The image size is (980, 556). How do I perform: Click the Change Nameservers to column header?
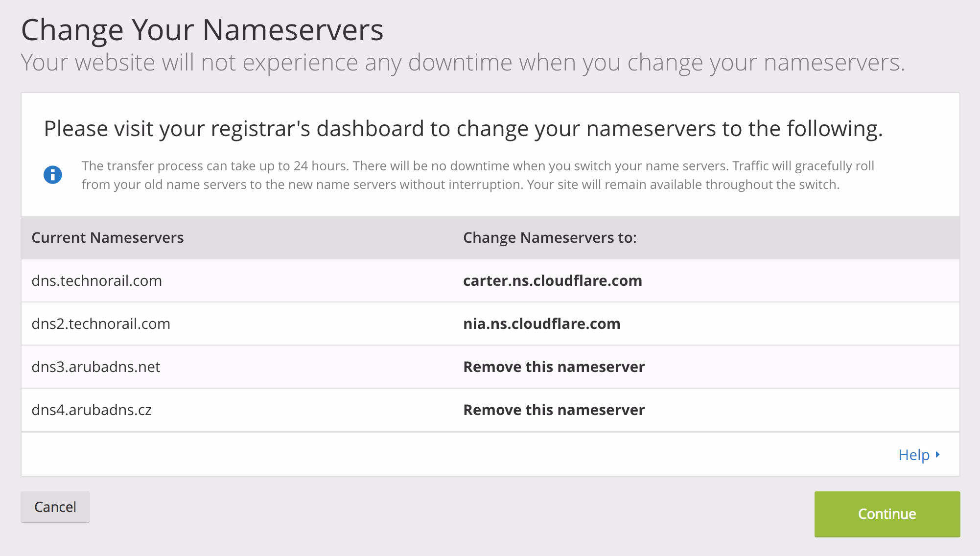549,237
